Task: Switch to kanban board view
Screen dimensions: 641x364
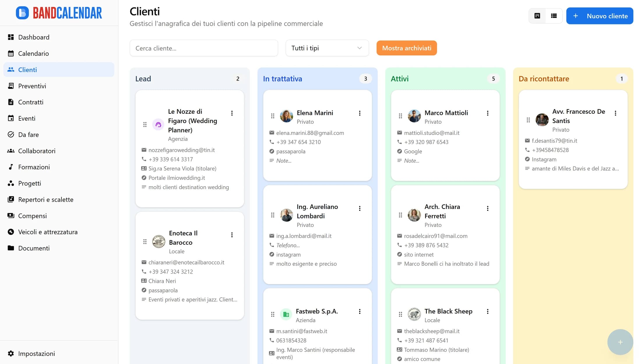Action: pyautogui.click(x=537, y=16)
